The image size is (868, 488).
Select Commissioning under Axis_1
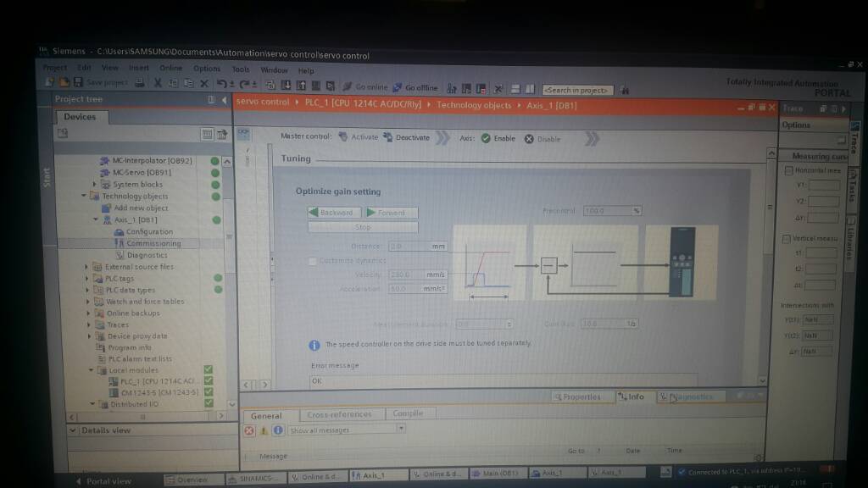click(x=153, y=243)
